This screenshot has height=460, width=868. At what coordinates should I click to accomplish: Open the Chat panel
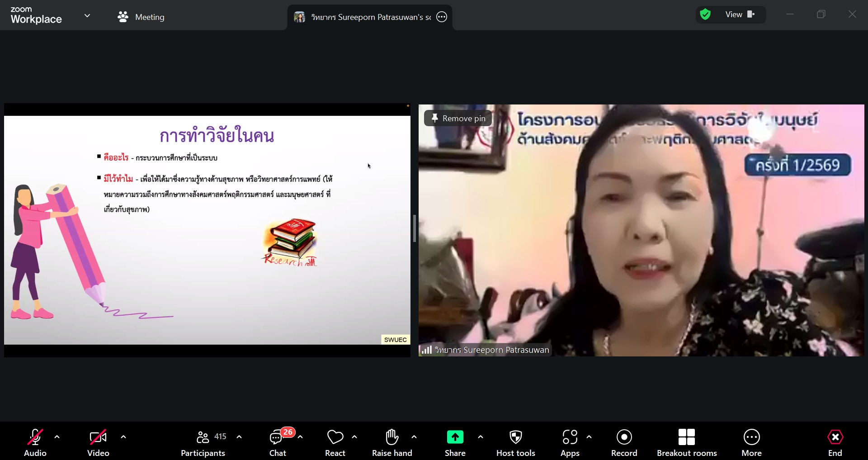click(278, 442)
